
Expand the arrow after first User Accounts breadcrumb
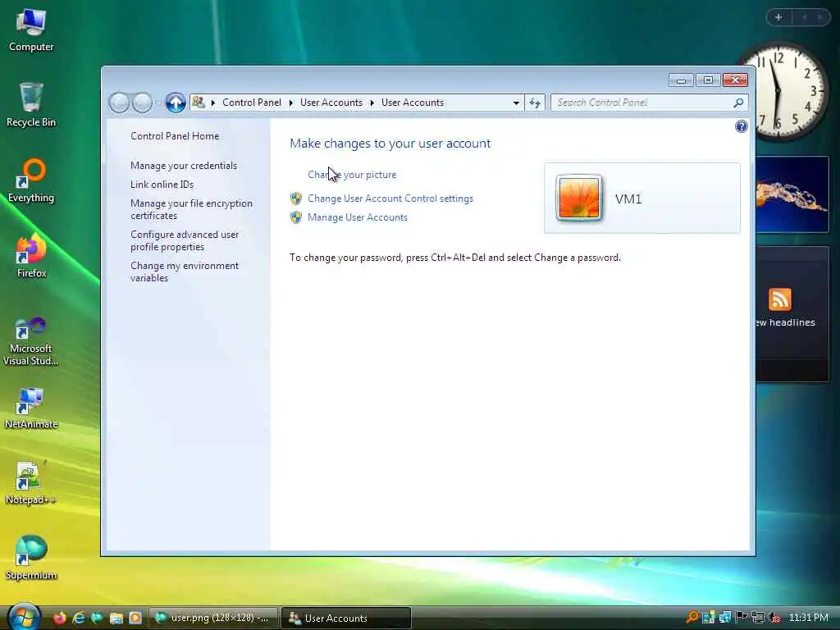(x=372, y=103)
